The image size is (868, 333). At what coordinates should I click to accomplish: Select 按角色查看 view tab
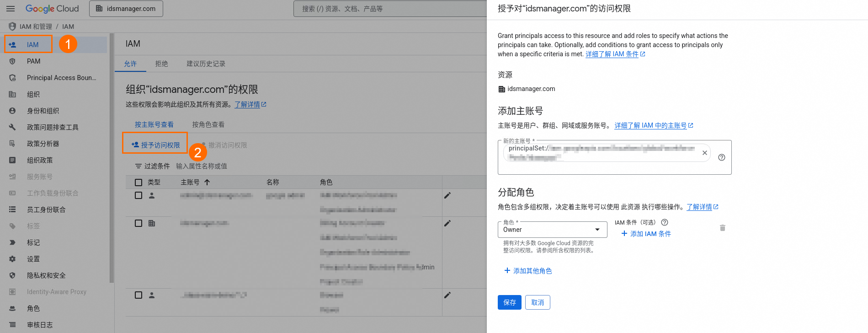pyautogui.click(x=208, y=124)
